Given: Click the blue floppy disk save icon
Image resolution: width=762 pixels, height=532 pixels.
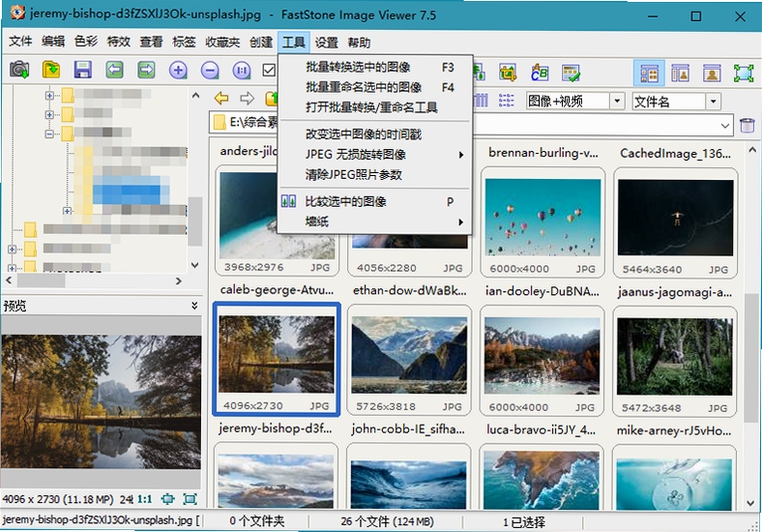Looking at the screenshot, I should 82,70.
